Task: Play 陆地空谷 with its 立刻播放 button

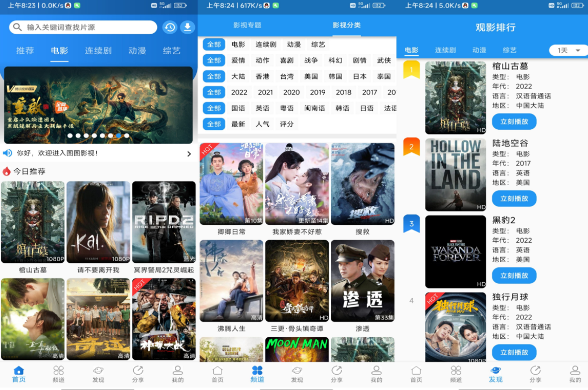Action: (x=514, y=198)
